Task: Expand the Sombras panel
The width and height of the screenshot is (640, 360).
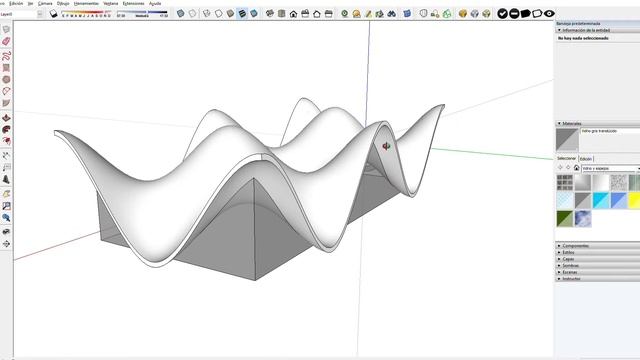Action: pyautogui.click(x=559, y=265)
